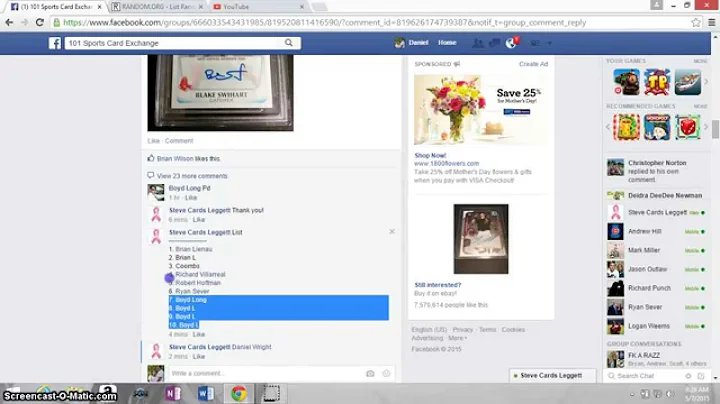Remove the List comment with X
Viewport: 720px width, 404px height.
point(392,231)
